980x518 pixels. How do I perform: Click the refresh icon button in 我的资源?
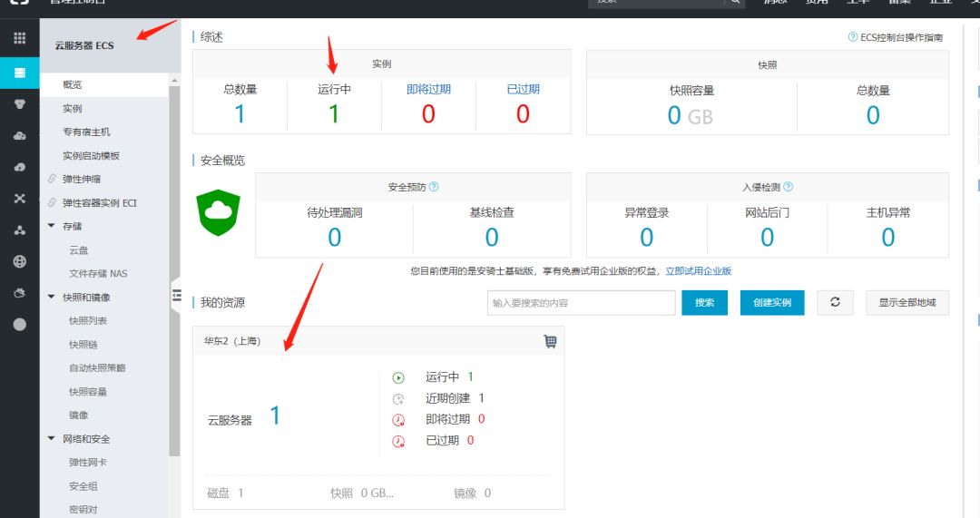(835, 302)
